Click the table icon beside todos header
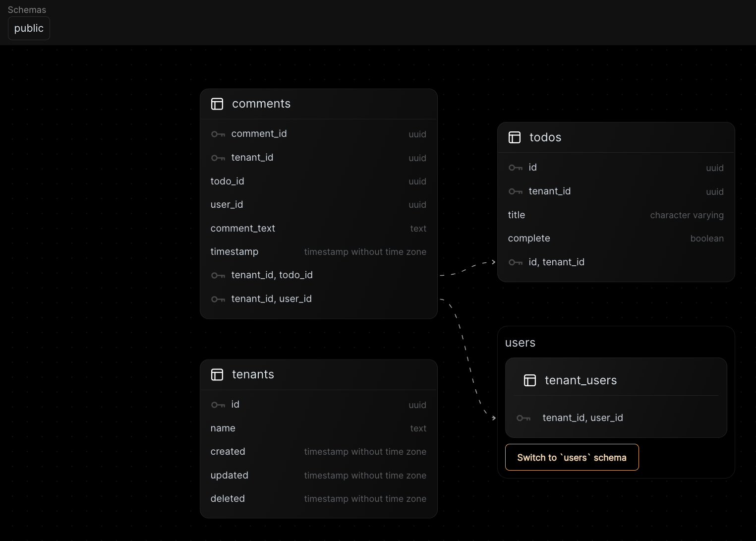Image resolution: width=756 pixels, height=541 pixels. coord(515,137)
